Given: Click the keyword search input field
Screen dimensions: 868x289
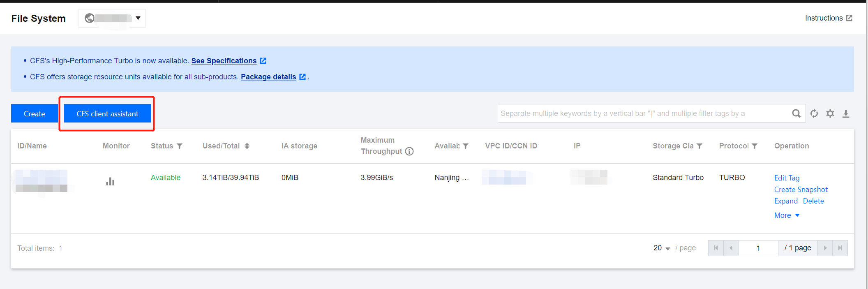Looking at the screenshot, I should pyautogui.click(x=643, y=113).
